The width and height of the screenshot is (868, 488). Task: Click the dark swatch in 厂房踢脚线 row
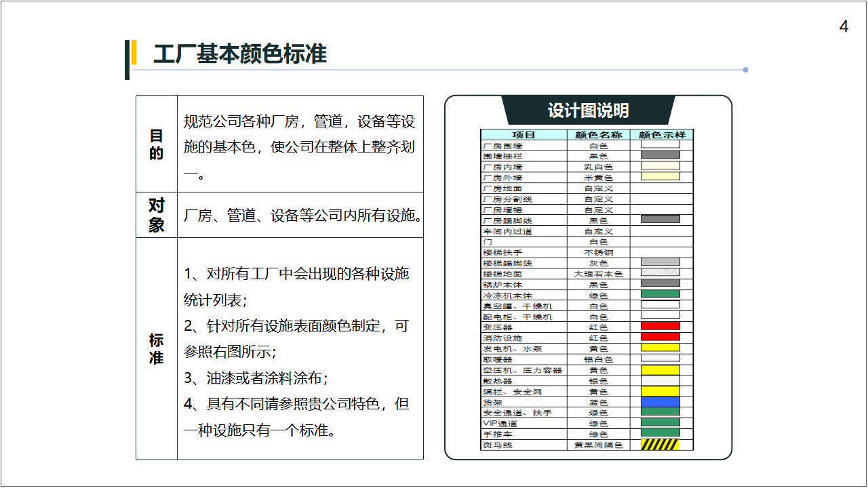tap(660, 219)
